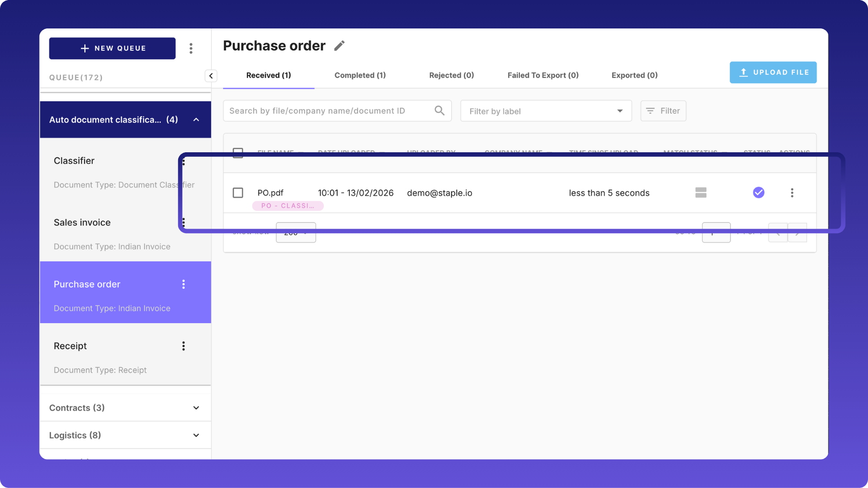The width and height of the screenshot is (868, 488).
Task: Click the New Queue button
Action: (112, 48)
